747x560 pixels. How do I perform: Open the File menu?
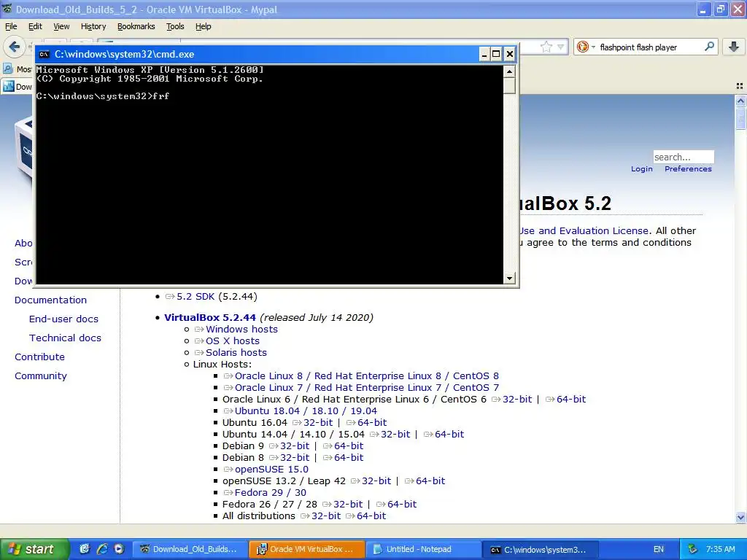click(x=11, y=27)
